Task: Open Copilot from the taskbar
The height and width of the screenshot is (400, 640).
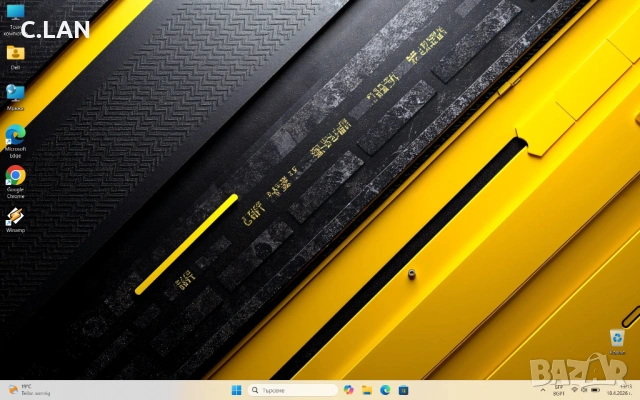Action: tap(348, 390)
